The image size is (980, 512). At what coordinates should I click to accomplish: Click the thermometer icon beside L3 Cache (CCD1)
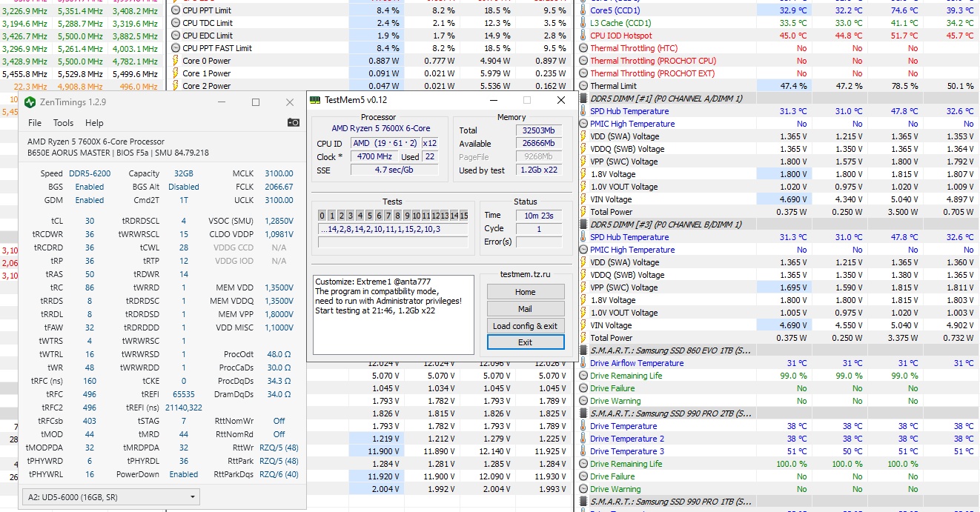click(583, 23)
